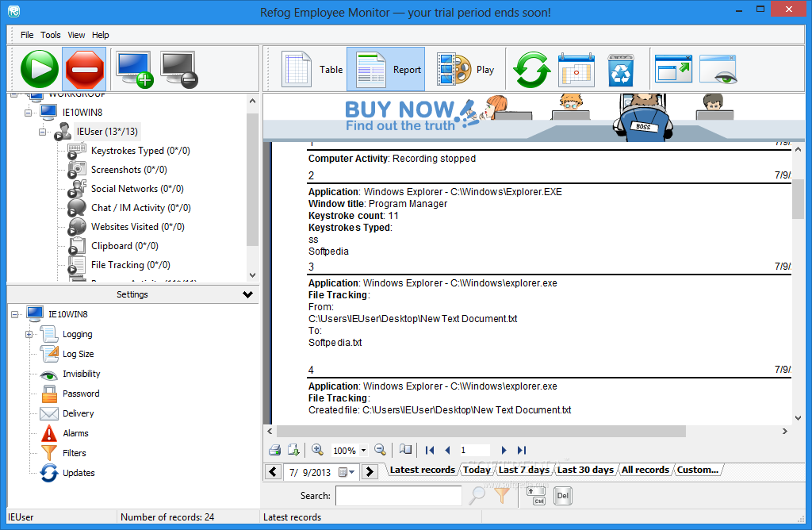Click the open-book icon in report toolbar
The height and width of the screenshot is (530, 812).
coord(405,450)
